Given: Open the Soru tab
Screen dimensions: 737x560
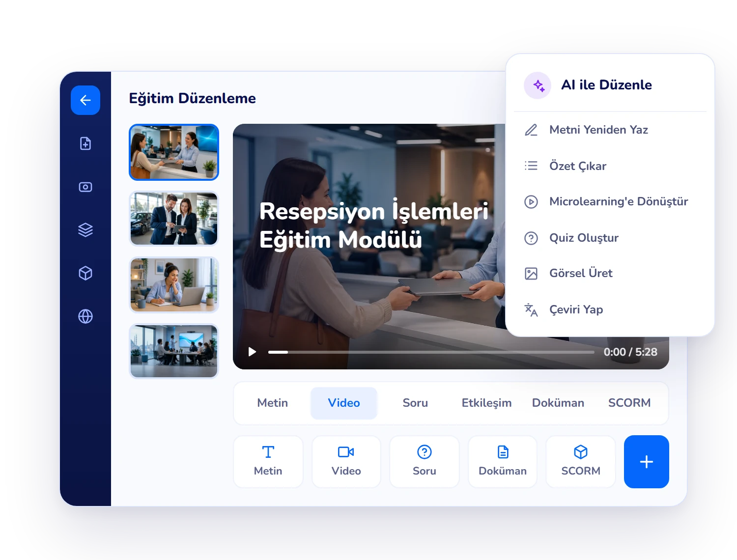Looking at the screenshot, I should [x=415, y=403].
